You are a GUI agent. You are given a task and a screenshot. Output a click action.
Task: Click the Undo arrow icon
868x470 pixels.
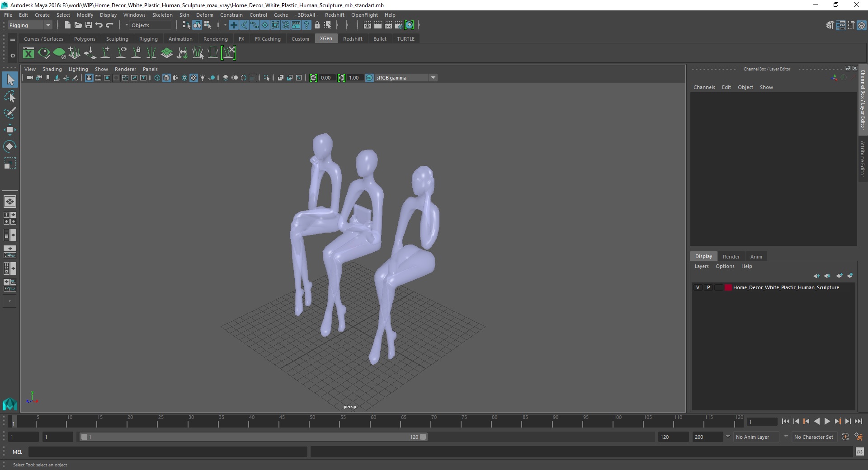coord(99,25)
